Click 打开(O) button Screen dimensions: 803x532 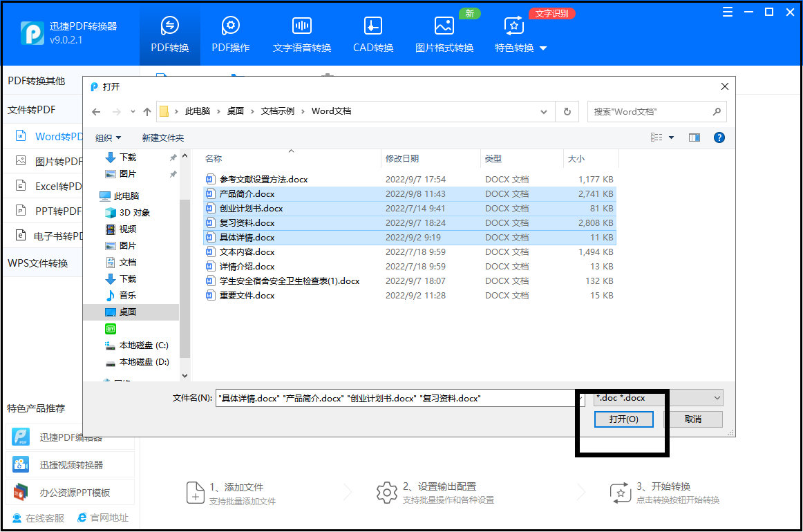pyautogui.click(x=624, y=419)
